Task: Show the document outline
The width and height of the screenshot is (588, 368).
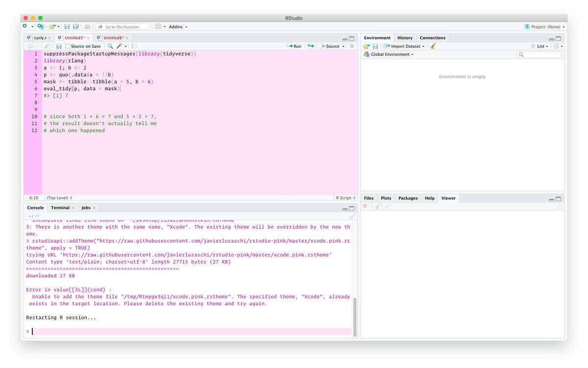Action: 352,46
